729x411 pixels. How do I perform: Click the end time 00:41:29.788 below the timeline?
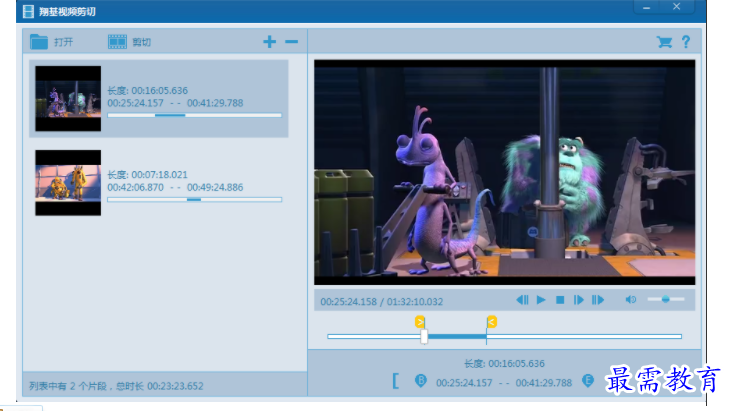[543, 383]
